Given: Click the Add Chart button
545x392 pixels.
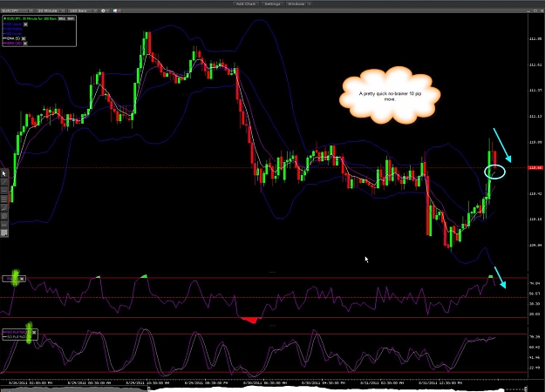Looking at the screenshot, I should point(246,3).
